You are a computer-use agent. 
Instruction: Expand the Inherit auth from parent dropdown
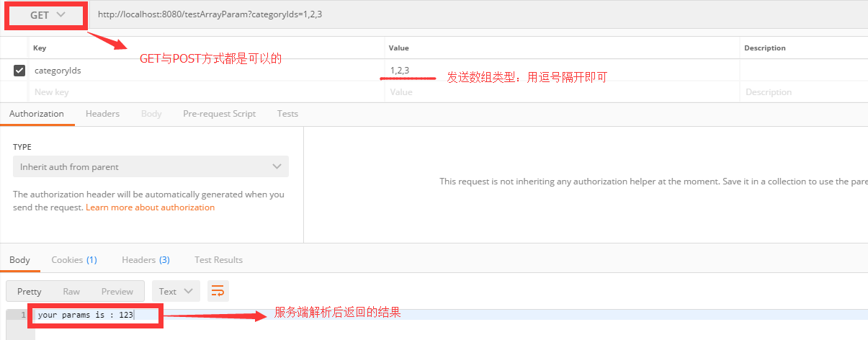pos(151,166)
